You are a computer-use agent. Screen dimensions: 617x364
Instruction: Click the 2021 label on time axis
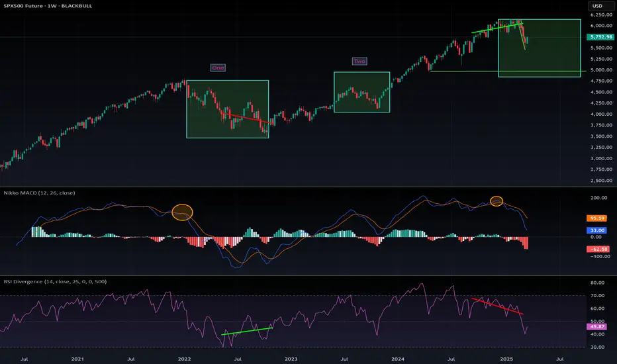pyautogui.click(x=77, y=359)
